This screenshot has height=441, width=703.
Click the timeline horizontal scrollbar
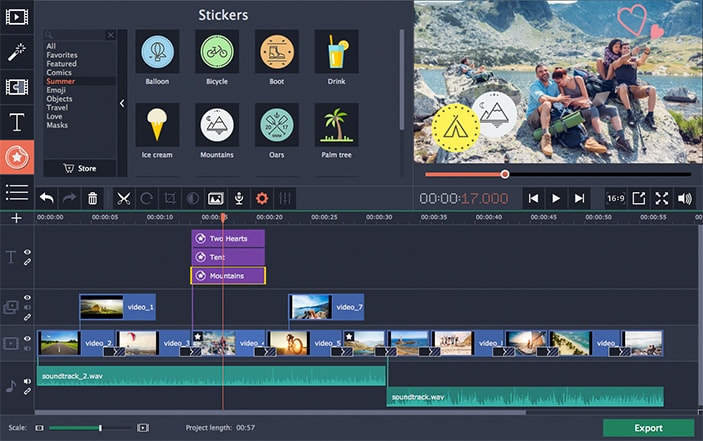(280, 412)
